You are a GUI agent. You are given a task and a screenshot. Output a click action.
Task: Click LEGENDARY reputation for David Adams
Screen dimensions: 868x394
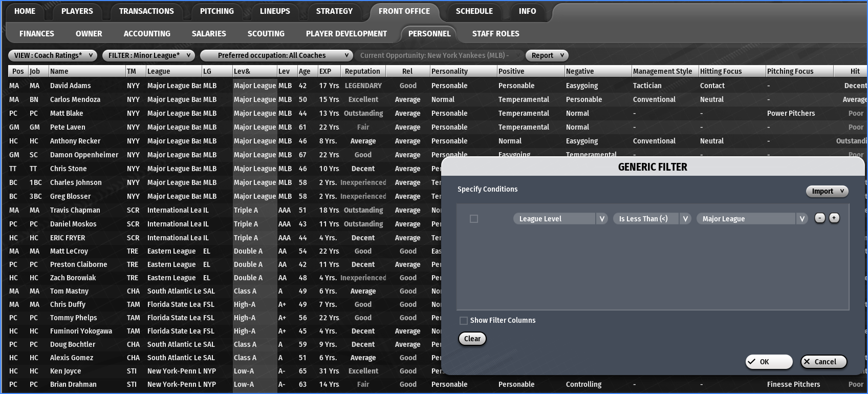click(x=363, y=86)
